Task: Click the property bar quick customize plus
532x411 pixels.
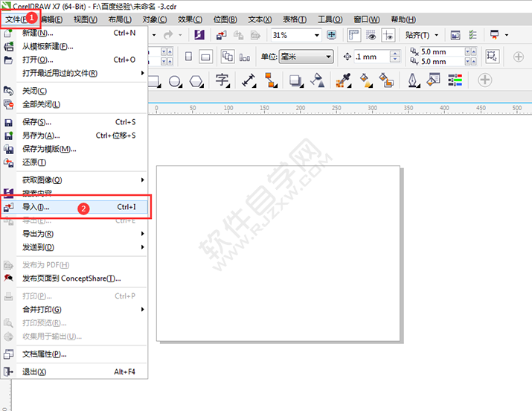Action: (519, 57)
